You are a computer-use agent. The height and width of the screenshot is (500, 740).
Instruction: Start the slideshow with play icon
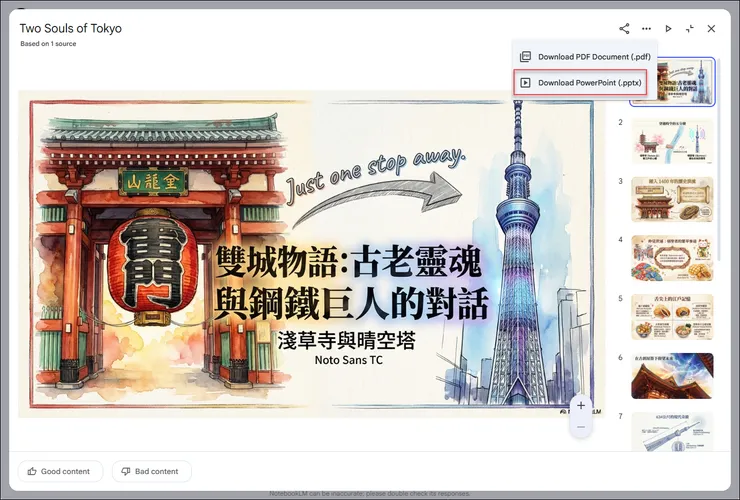click(668, 29)
